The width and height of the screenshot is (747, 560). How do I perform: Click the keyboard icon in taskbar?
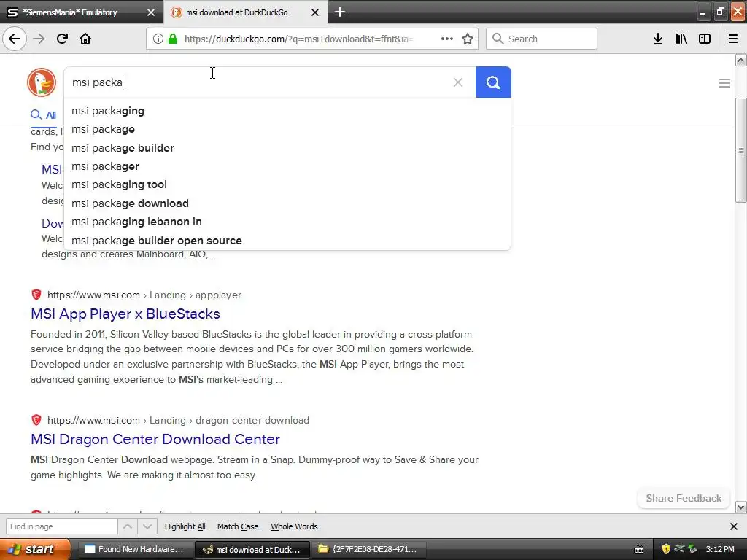pos(639,550)
